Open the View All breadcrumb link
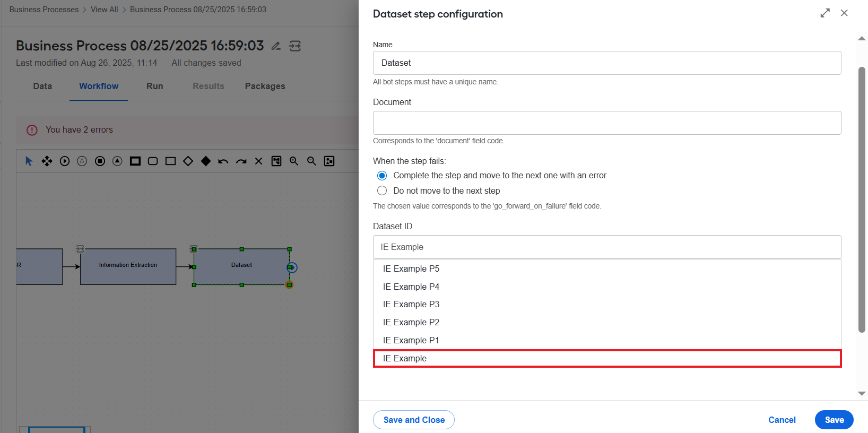 coord(105,10)
